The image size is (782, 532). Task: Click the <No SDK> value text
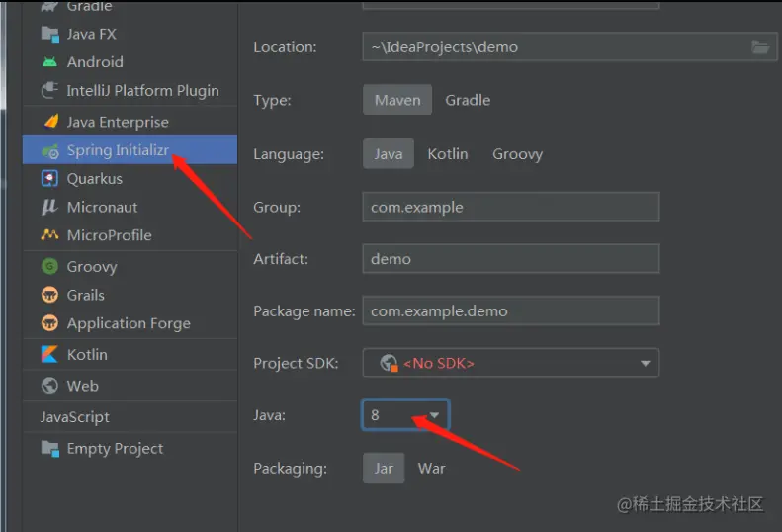[x=438, y=363]
